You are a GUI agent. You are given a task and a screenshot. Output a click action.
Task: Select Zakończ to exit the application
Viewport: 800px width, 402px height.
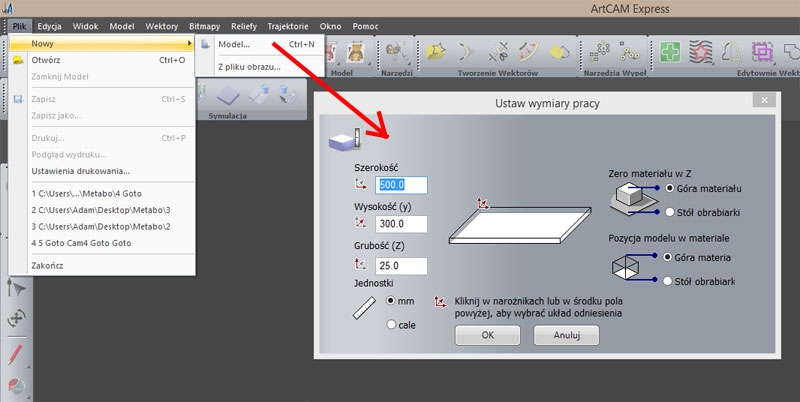[x=102, y=265]
